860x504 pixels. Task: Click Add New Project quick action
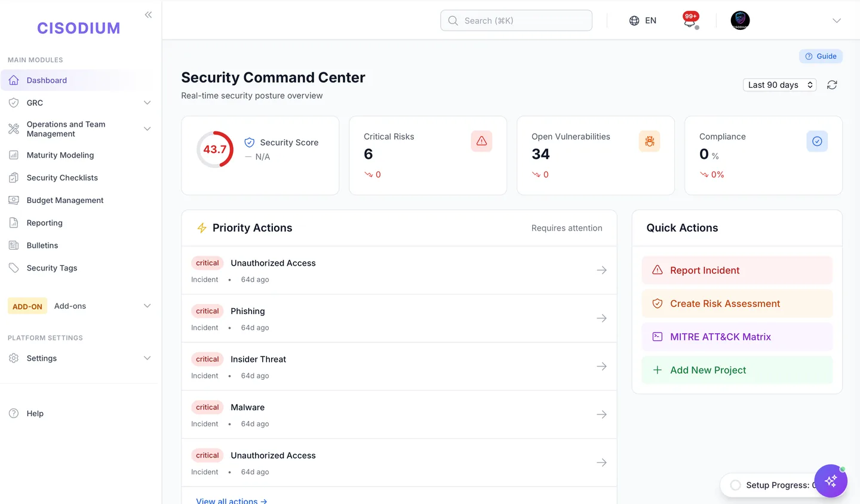(737, 370)
